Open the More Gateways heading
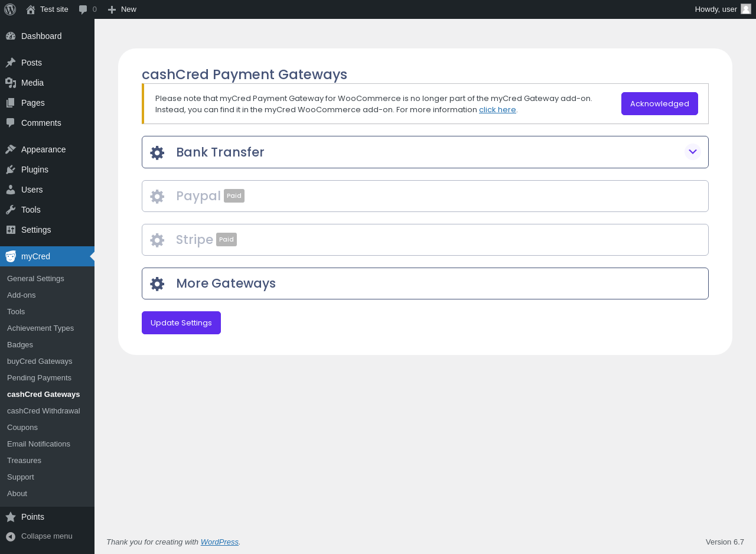756x554 pixels. pyautogui.click(x=226, y=283)
